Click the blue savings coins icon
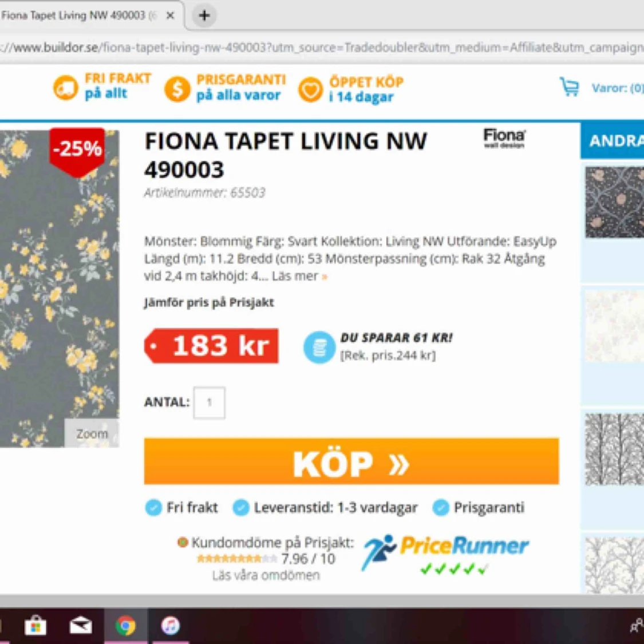This screenshot has width=644, height=644. coord(319,347)
